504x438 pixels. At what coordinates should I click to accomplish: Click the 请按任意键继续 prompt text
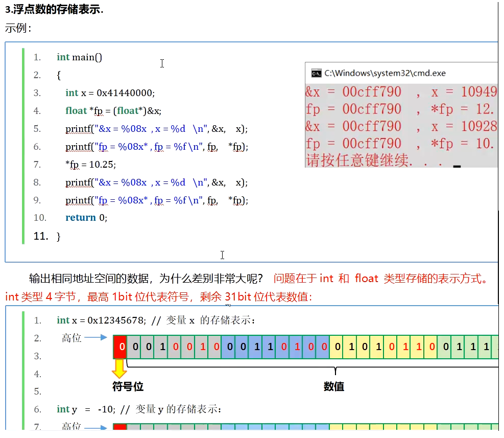pyautogui.click(x=347, y=160)
